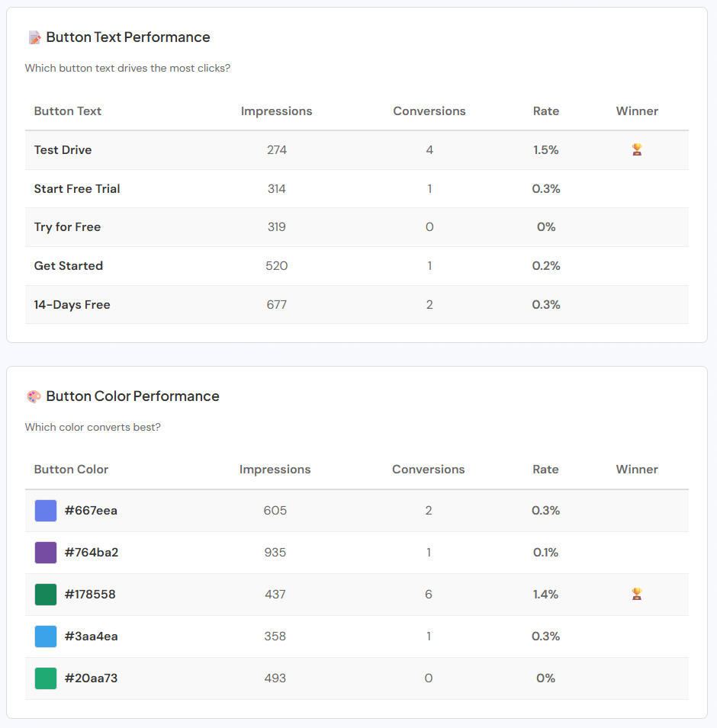Click the memo icon beside Button Text Performance

[x=34, y=36]
